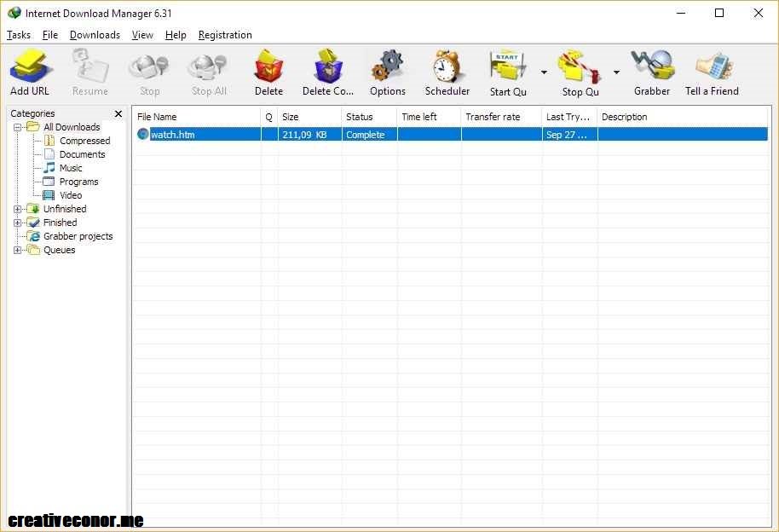Click the Delete Completed toolbar icon
This screenshot has height=532, width=779.
(x=328, y=66)
